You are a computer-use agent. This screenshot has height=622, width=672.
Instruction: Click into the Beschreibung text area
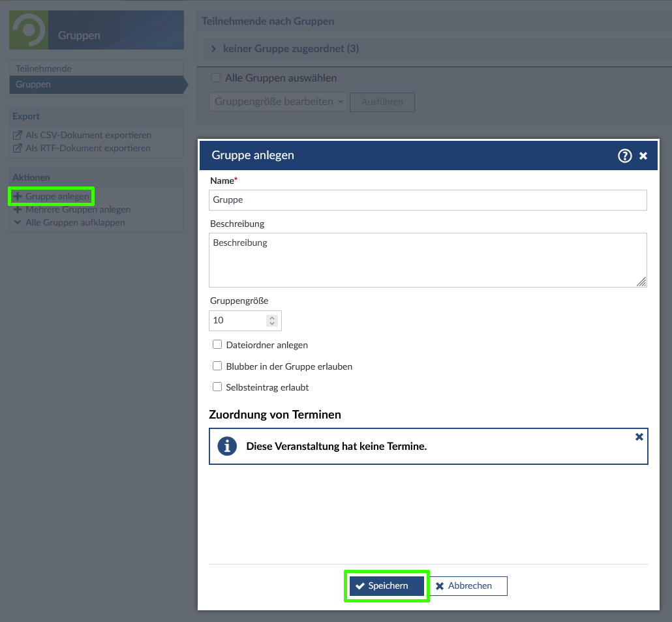pyautogui.click(x=427, y=259)
